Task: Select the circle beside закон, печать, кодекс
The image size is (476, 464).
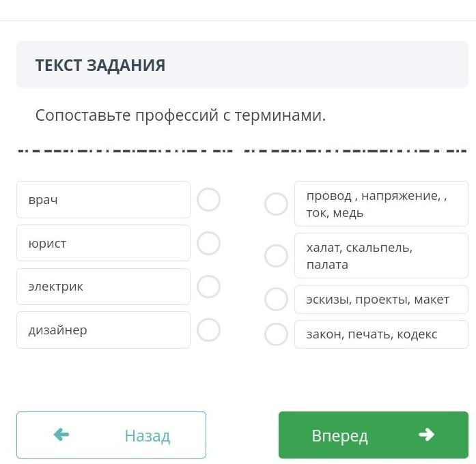Action: tap(276, 334)
